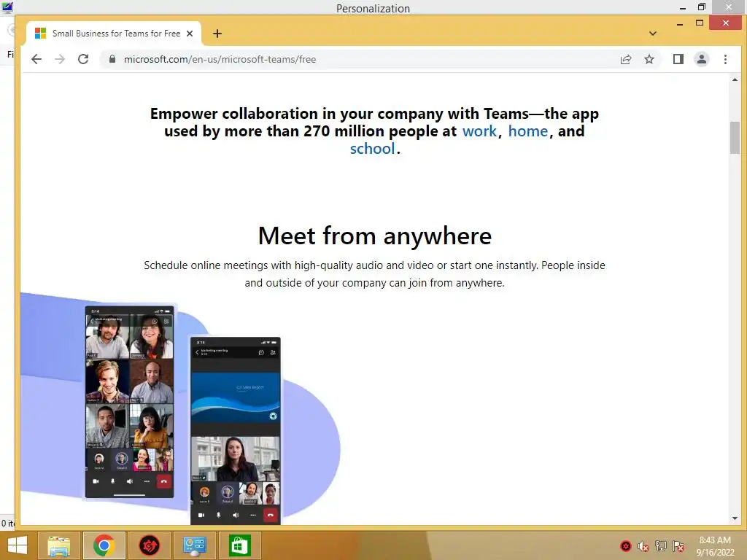Minimize the Chrome window
Viewport: 747px width, 560px height.
point(680,23)
